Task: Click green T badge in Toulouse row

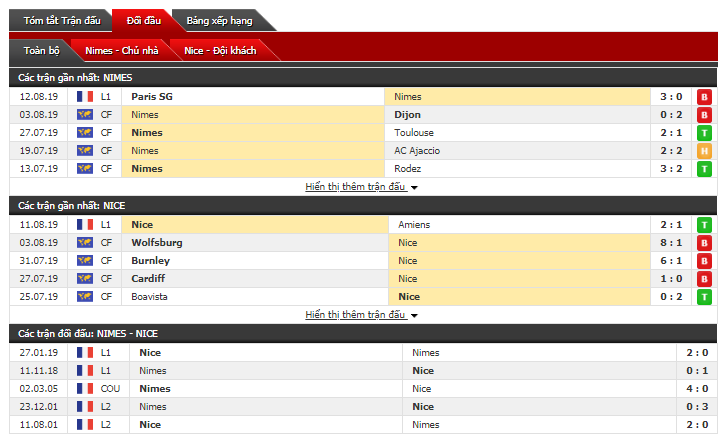Action: (704, 133)
